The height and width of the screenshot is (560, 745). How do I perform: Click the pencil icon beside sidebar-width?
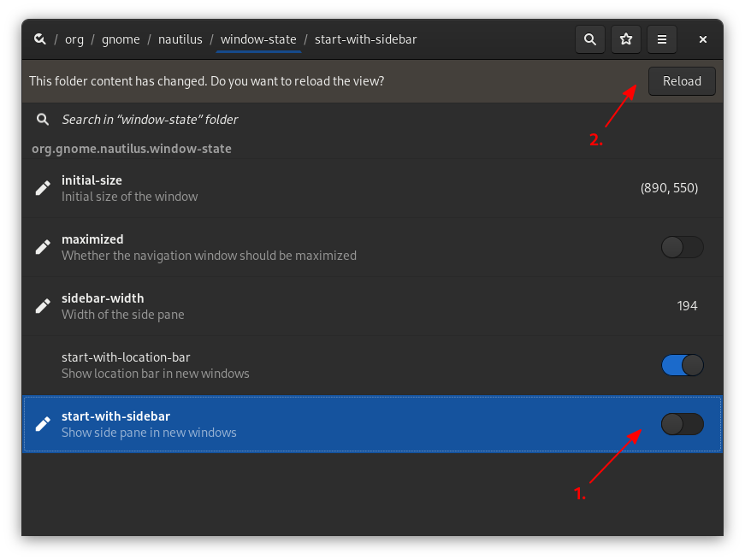click(42, 305)
